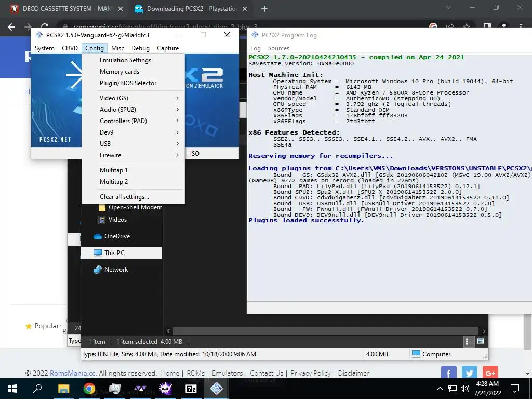Open the Privacy Policy footer link
This screenshot has width=532, height=399.
pyautogui.click(x=311, y=373)
